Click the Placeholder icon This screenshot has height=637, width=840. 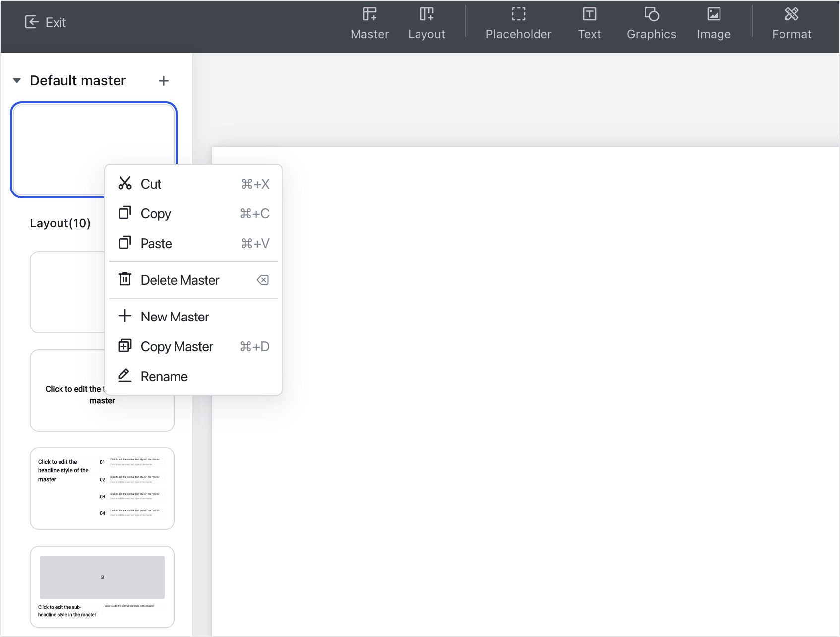point(518,14)
